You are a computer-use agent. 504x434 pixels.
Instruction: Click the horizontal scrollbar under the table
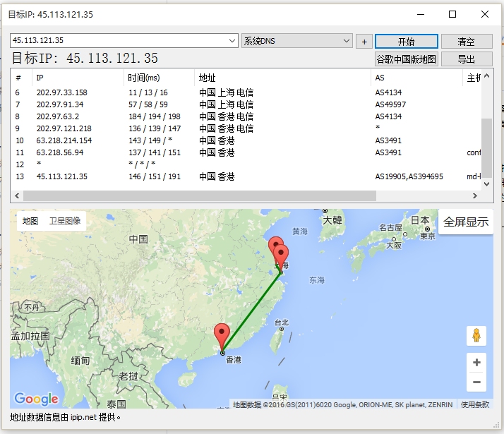tap(212, 195)
